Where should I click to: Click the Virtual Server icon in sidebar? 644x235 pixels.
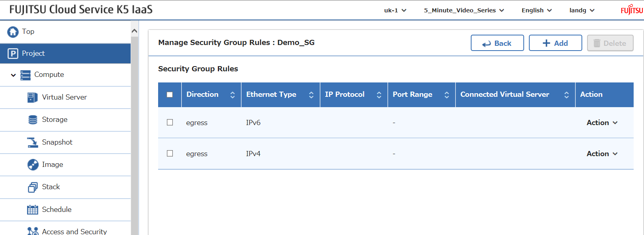tap(32, 97)
